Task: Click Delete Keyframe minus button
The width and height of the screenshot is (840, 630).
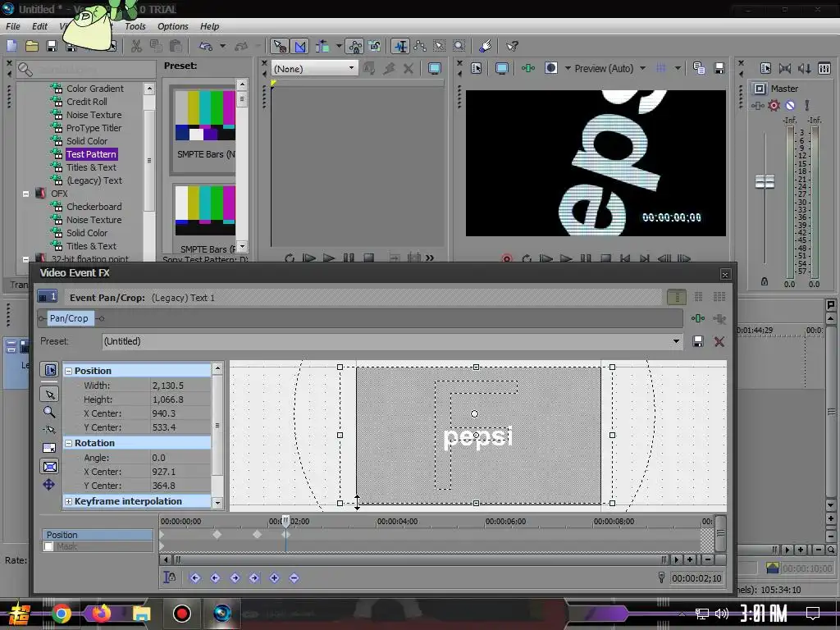Action: pos(294,578)
